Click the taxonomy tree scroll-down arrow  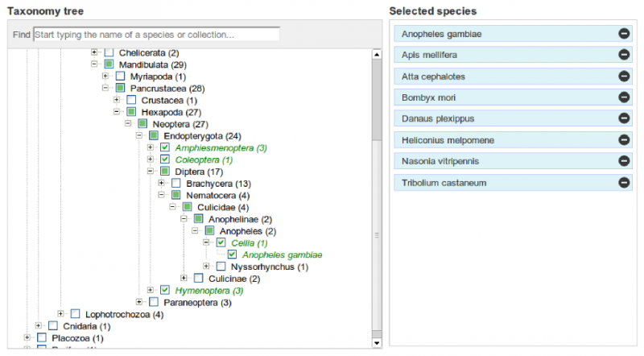point(377,342)
